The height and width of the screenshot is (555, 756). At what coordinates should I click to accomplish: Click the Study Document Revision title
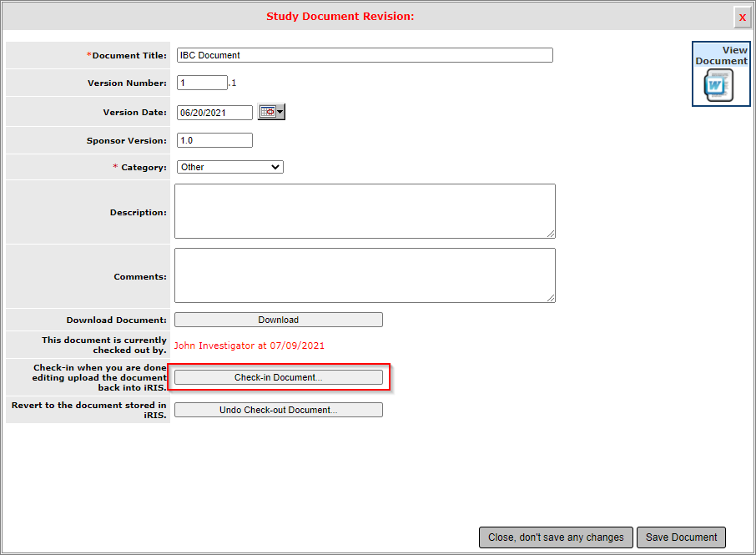pyautogui.click(x=340, y=17)
